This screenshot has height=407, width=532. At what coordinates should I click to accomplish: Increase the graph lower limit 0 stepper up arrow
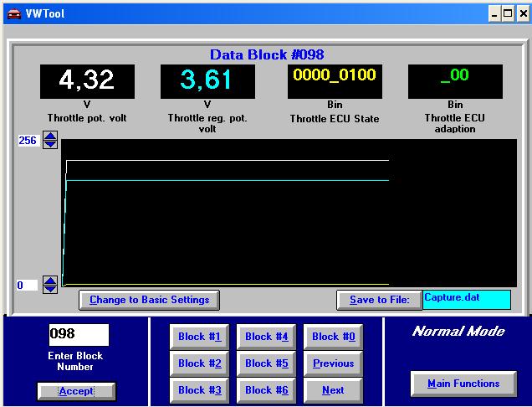click(x=50, y=281)
